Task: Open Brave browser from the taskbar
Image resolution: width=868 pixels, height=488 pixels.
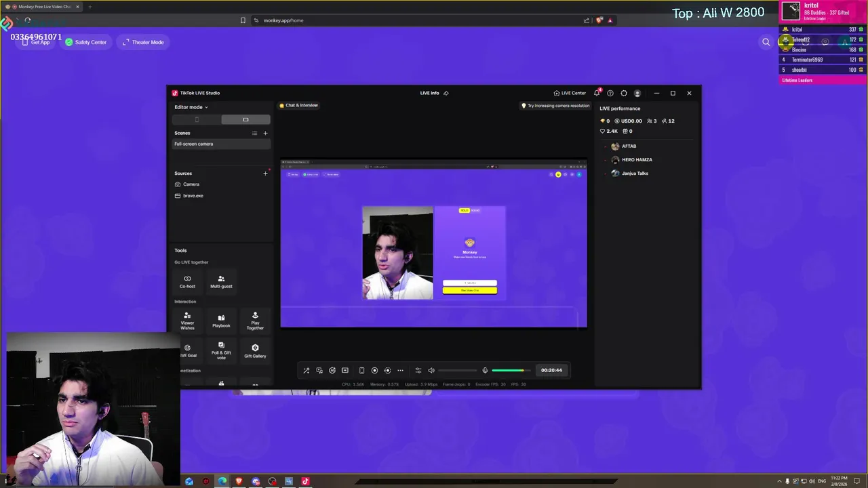Action: pyautogui.click(x=239, y=481)
